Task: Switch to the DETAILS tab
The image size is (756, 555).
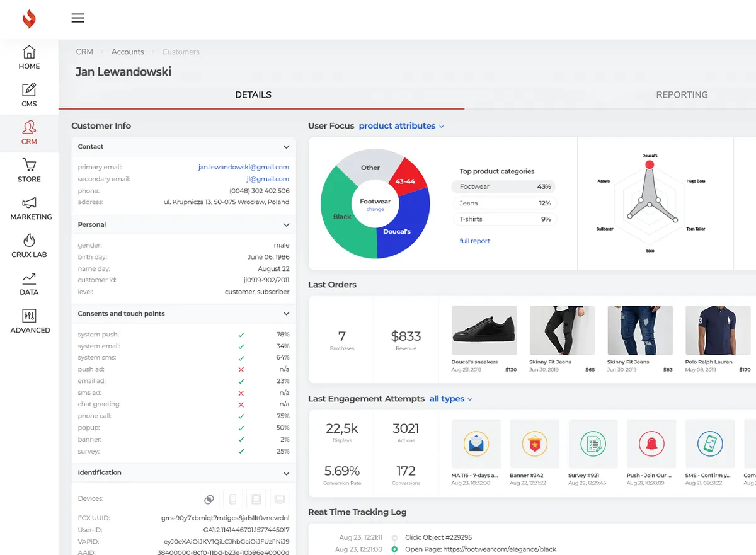Action: [253, 95]
